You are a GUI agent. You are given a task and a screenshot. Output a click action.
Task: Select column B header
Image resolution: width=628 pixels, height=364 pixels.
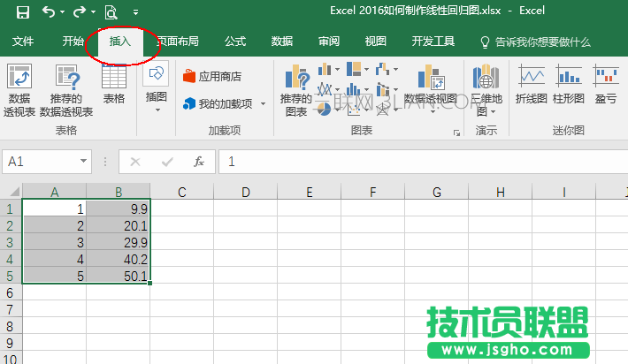click(119, 192)
